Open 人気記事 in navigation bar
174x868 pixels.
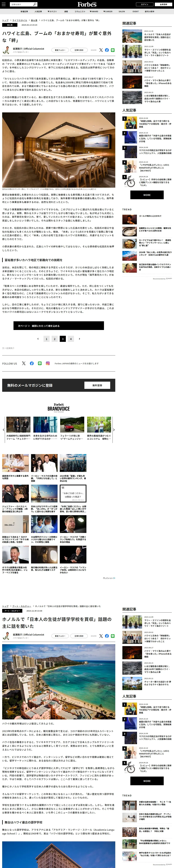[x=38, y=11]
